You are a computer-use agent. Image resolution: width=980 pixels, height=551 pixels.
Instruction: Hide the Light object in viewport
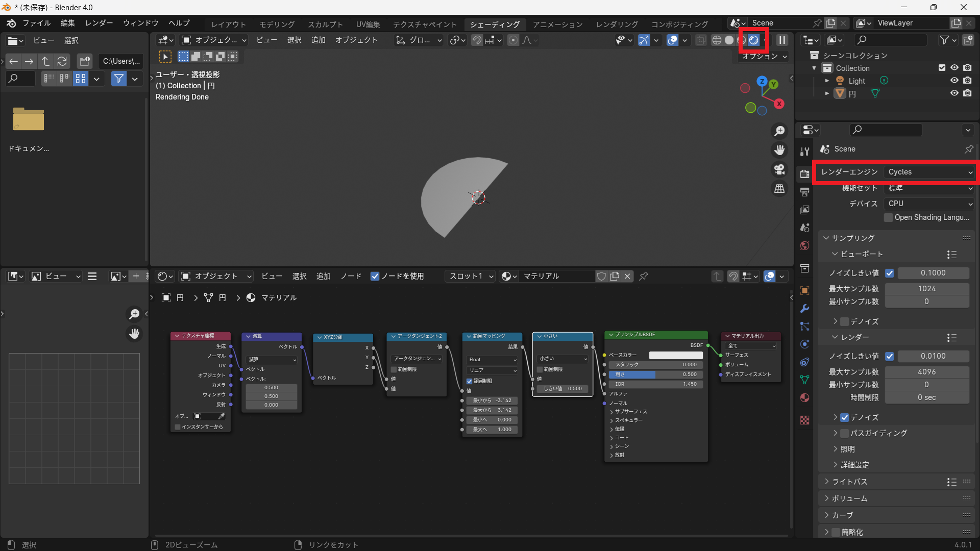(x=954, y=81)
